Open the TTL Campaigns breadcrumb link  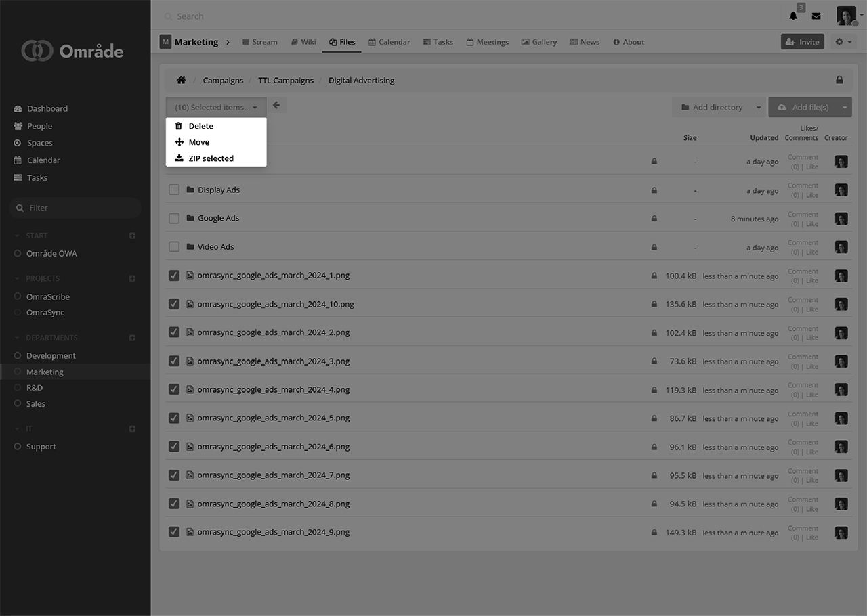click(285, 80)
